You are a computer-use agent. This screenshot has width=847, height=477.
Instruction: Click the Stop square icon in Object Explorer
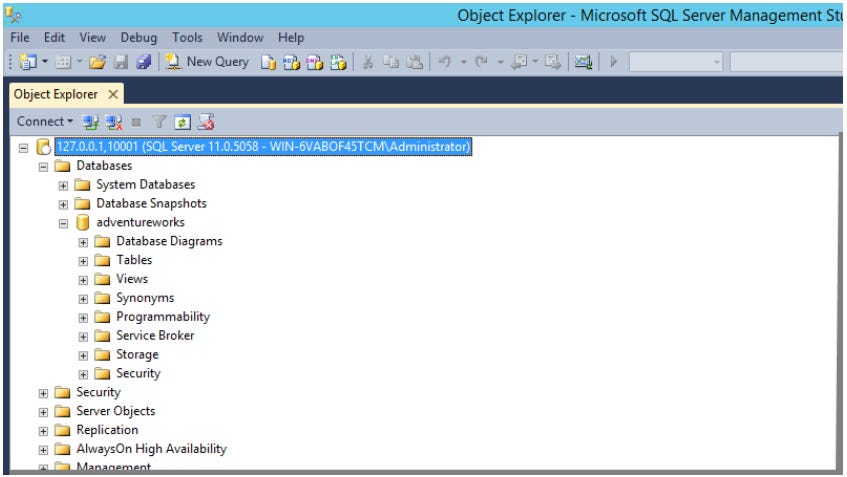click(137, 123)
